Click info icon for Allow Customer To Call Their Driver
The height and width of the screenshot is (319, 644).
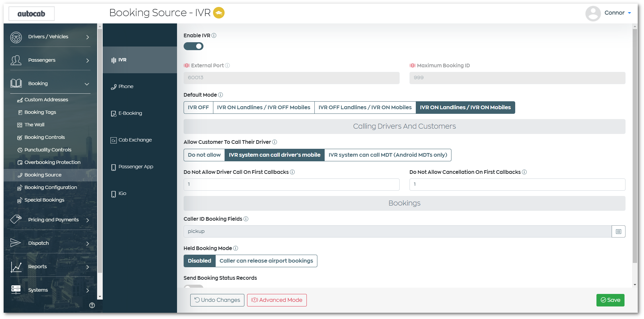[x=274, y=142]
